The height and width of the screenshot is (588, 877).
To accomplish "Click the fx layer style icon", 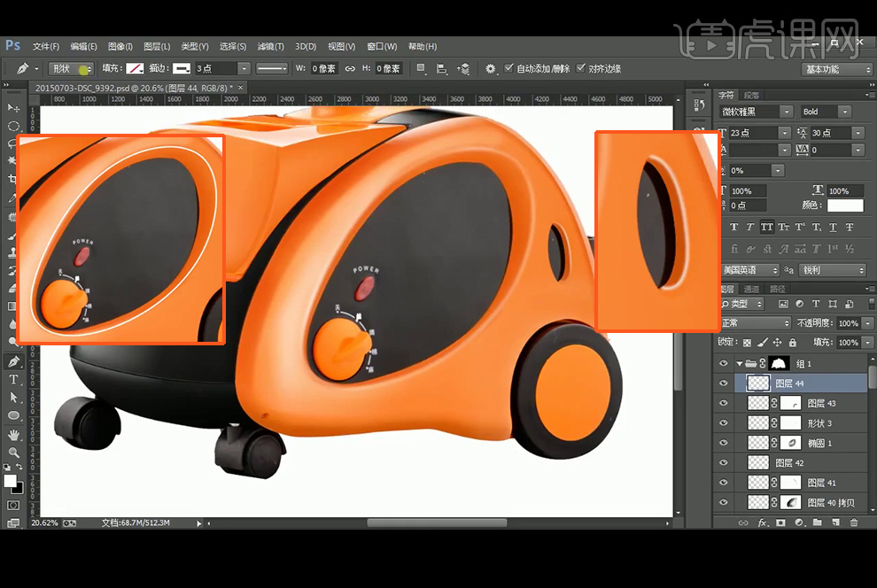I will tap(761, 523).
